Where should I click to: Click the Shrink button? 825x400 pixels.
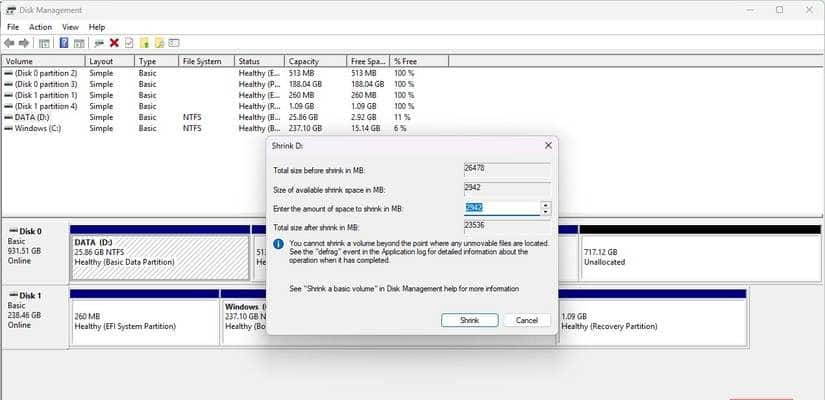(469, 320)
